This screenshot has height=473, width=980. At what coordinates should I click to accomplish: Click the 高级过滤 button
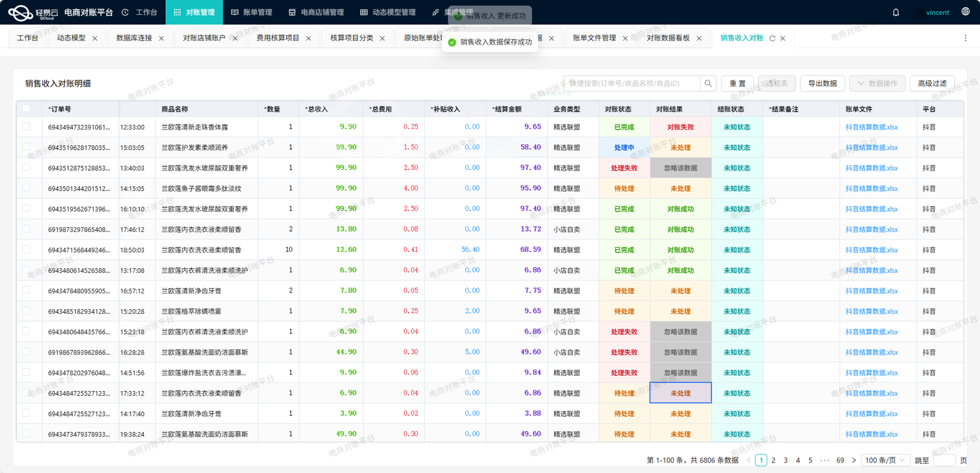(x=932, y=83)
